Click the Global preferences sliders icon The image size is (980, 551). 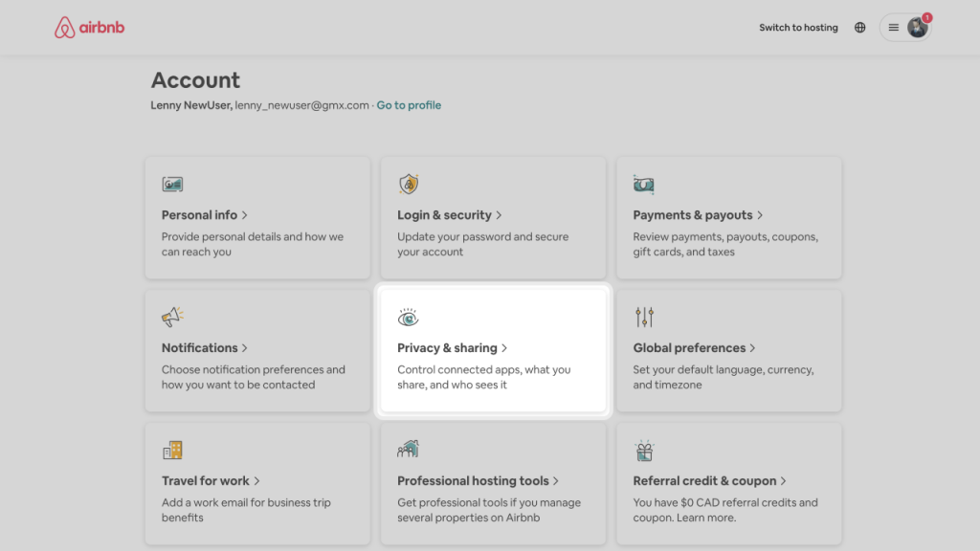coord(644,317)
